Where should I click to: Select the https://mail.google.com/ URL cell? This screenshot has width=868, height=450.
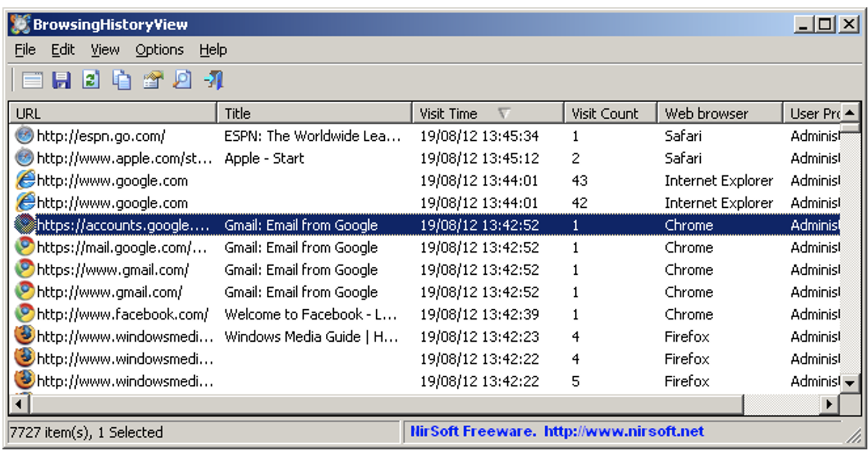122,247
